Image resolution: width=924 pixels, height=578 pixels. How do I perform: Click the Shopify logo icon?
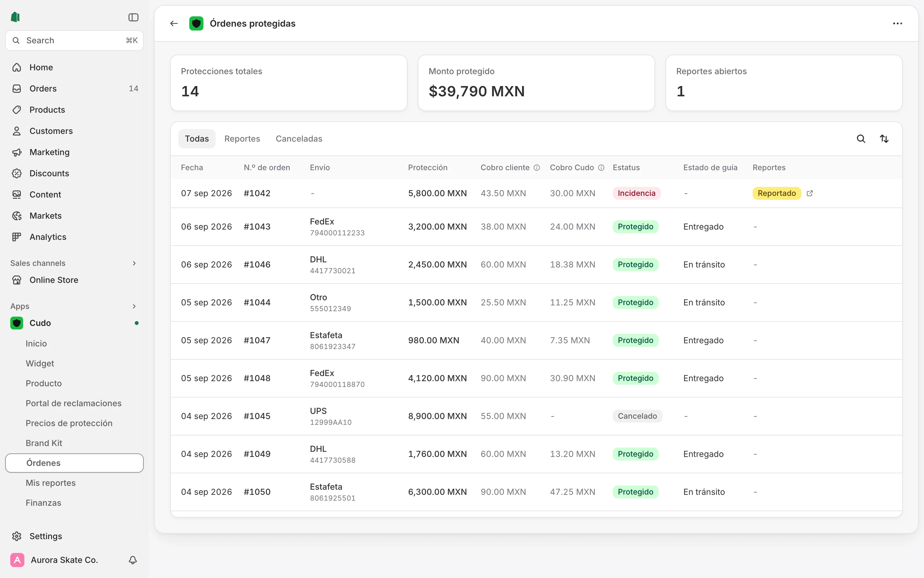tap(15, 17)
